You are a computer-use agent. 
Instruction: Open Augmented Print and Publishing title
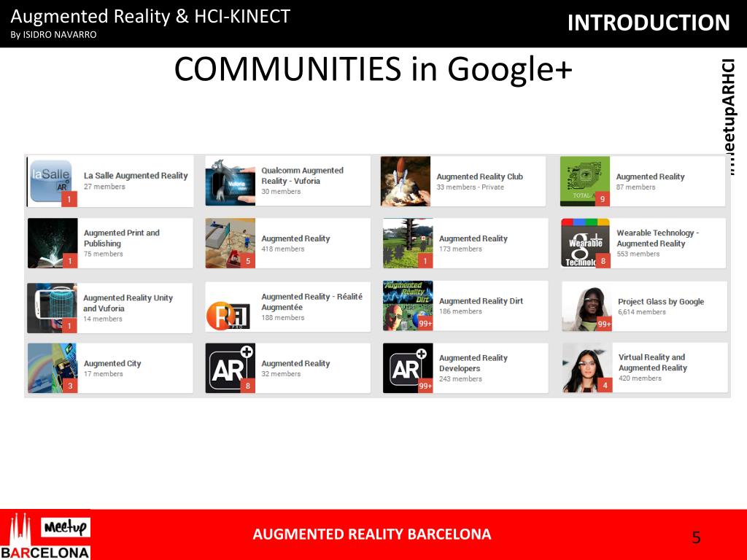pos(122,238)
